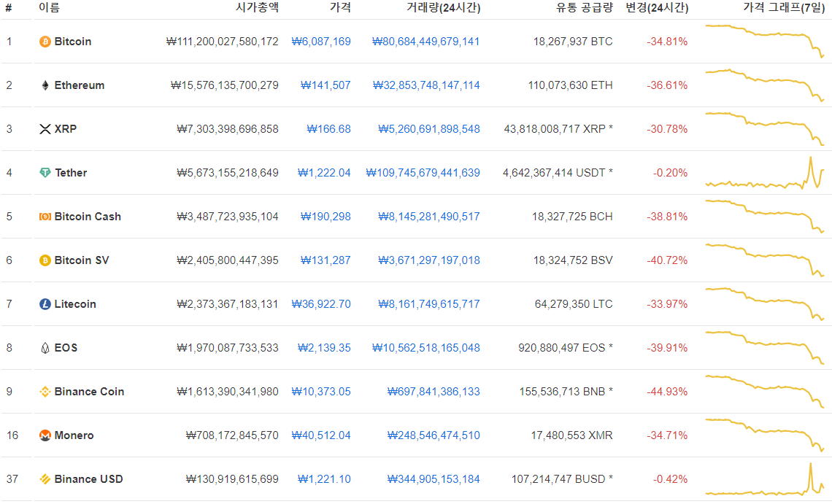Screen dimensions: 832x504
Task: Open the Binance USD name link
Action: (88, 479)
